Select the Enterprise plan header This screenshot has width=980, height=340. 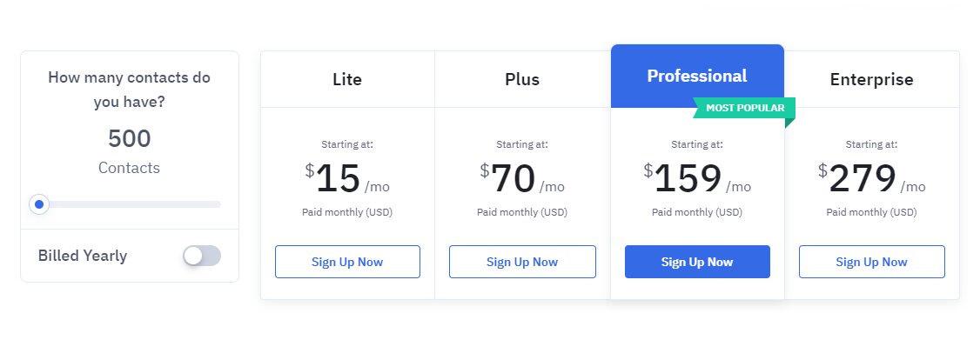(872, 79)
